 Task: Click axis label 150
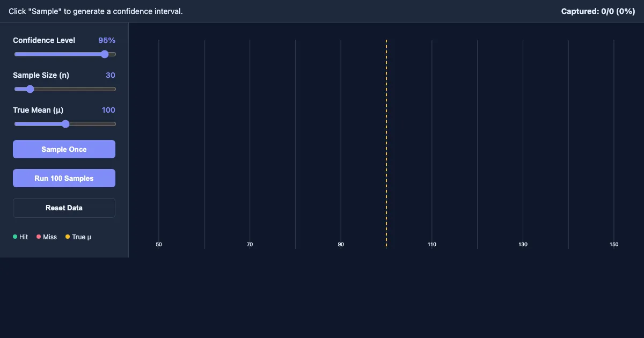pyautogui.click(x=614, y=245)
